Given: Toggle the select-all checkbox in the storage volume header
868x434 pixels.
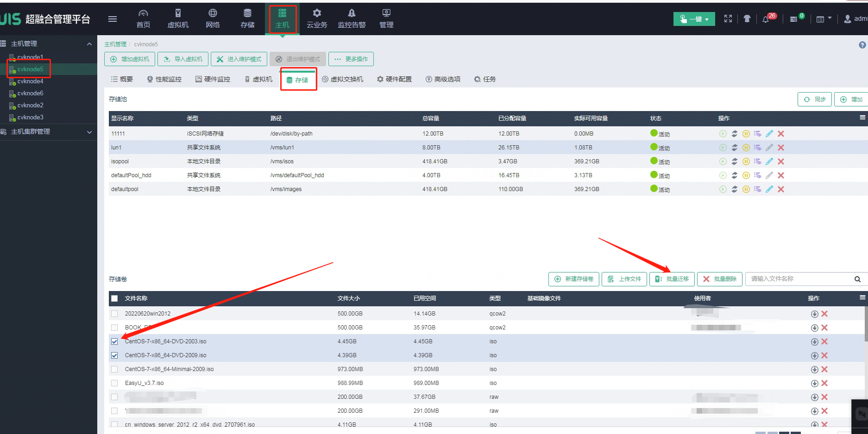Looking at the screenshot, I should [114, 298].
